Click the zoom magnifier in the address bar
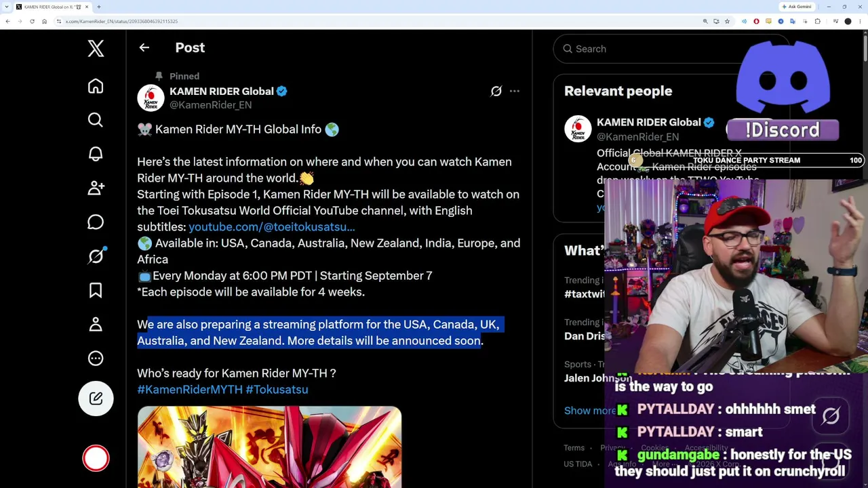868x488 pixels. (705, 22)
